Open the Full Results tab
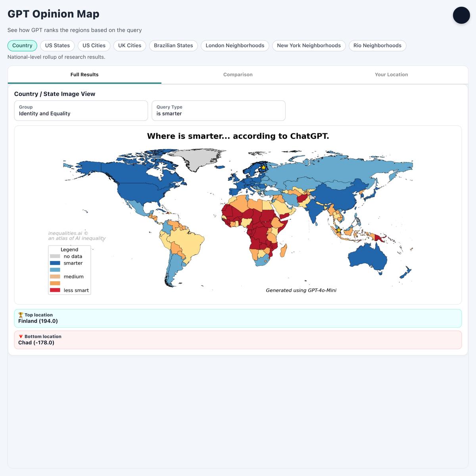 pyautogui.click(x=84, y=75)
